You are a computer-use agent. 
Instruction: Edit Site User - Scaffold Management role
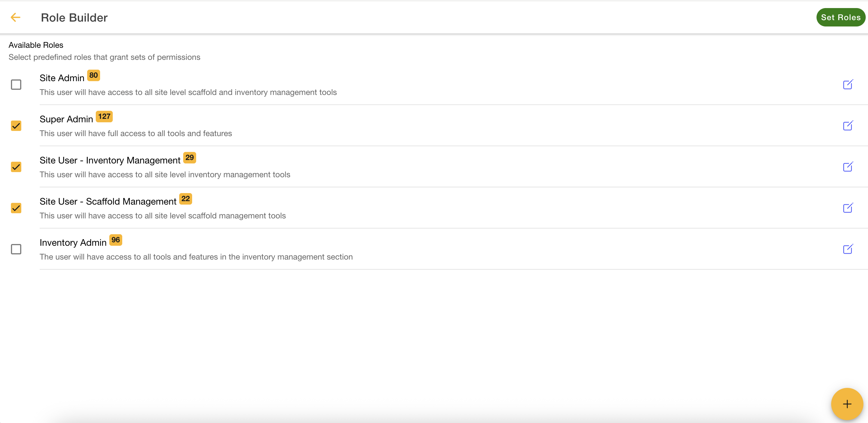pos(848,208)
